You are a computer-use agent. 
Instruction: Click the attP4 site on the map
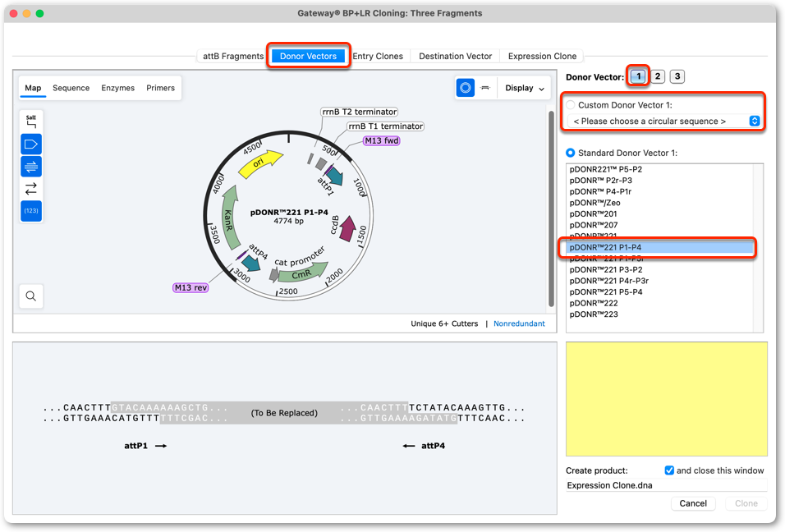250,262
